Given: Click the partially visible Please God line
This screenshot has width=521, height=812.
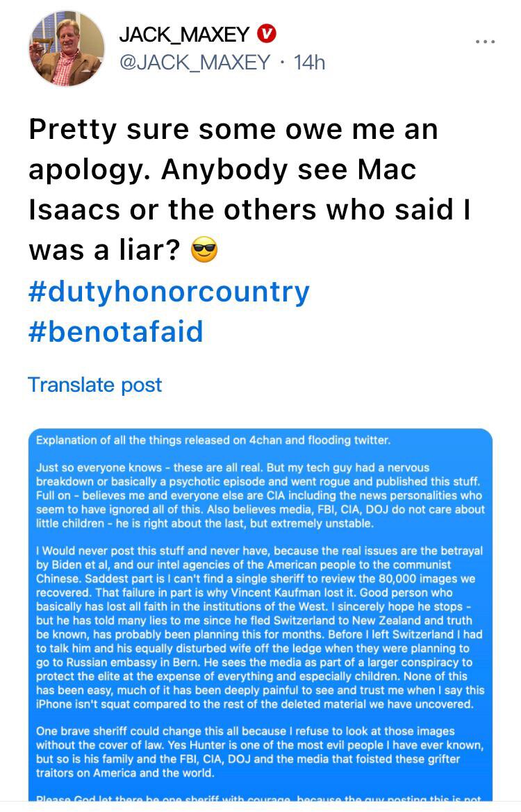Looking at the screenshot, I should [258, 798].
